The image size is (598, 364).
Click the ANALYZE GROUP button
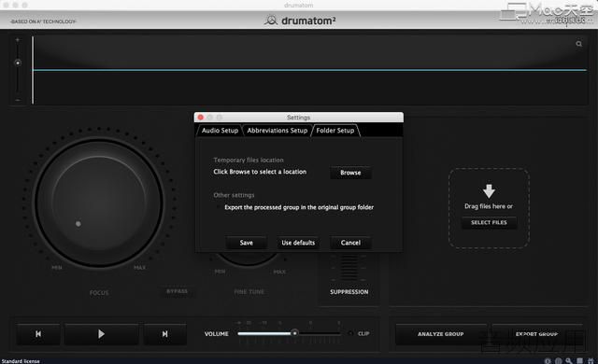(x=440, y=334)
